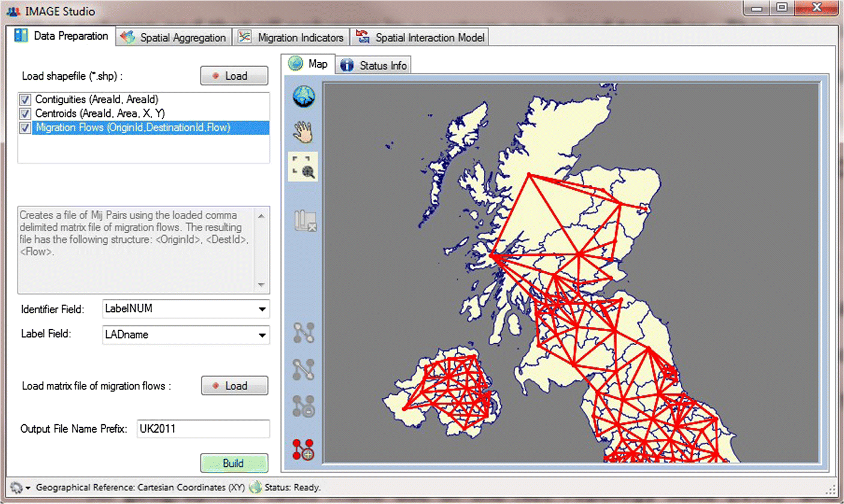Open dropdown arrow next to status bar gear
This screenshot has height=504, width=844.
click(x=28, y=488)
